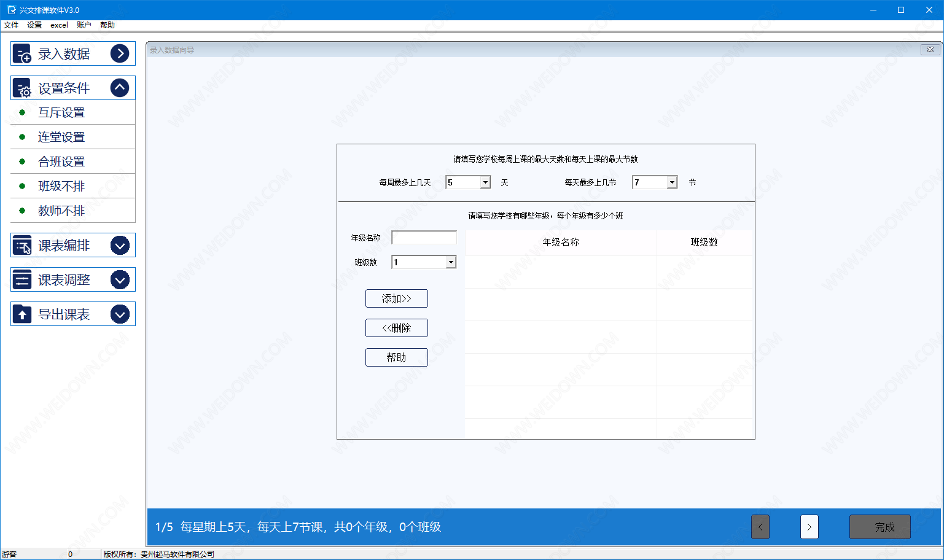Click the 游客 status bar entry
The image size is (944, 560).
pyautogui.click(x=9, y=554)
